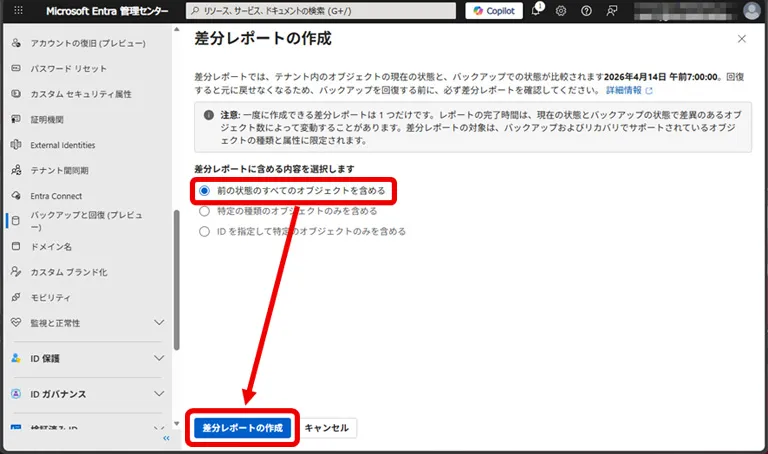This screenshot has width=768, height=454.
Task: Click the ドメイン名 sidebar icon
Action: 16,246
